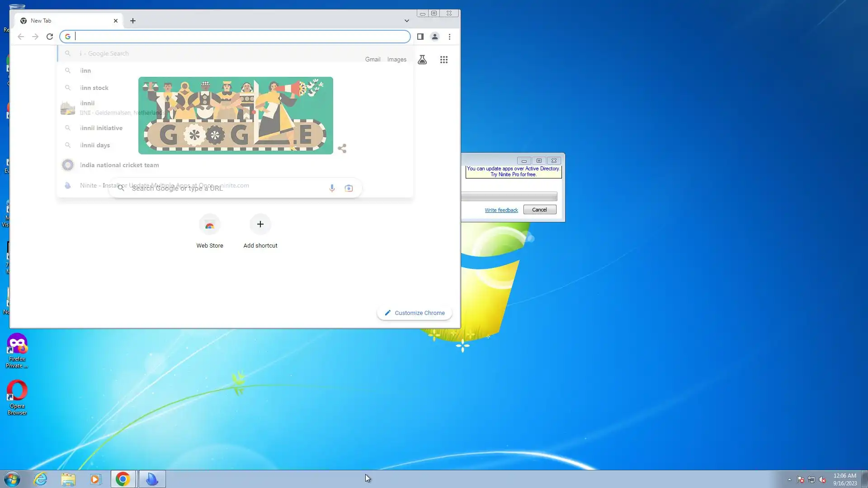Open Chrome's three-dot menu
The height and width of the screenshot is (488, 868).
pos(449,37)
